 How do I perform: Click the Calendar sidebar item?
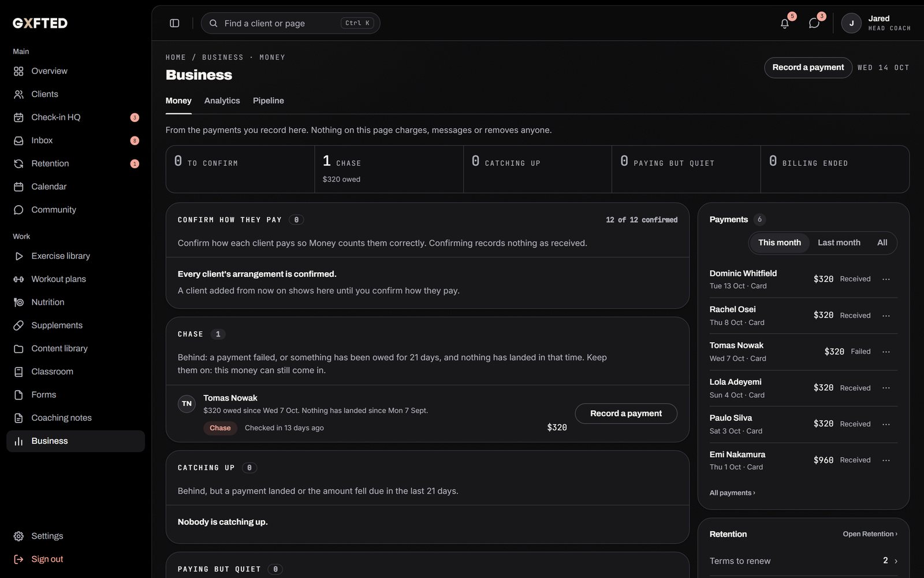pos(76,187)
